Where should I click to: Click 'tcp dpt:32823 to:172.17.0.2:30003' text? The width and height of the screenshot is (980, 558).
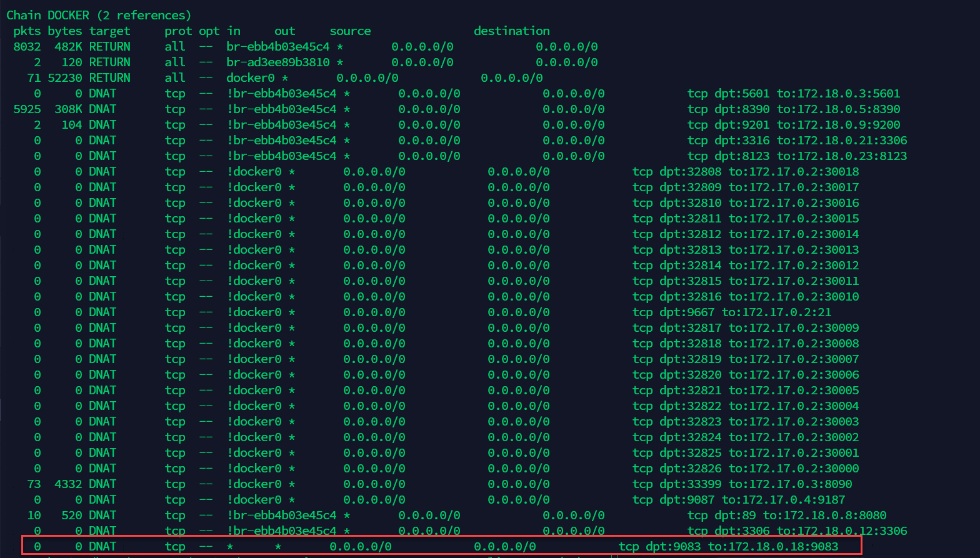746,421
